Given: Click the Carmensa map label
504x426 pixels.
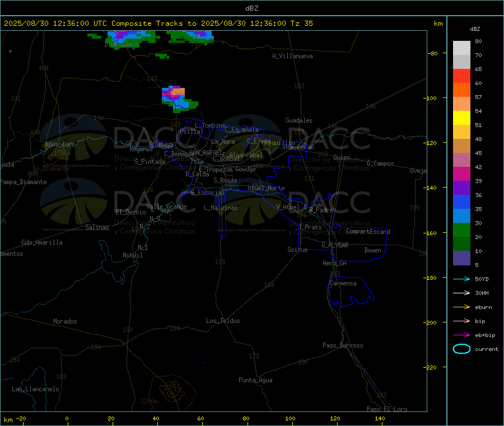Looking at the screenshot, I should point(343,283).
